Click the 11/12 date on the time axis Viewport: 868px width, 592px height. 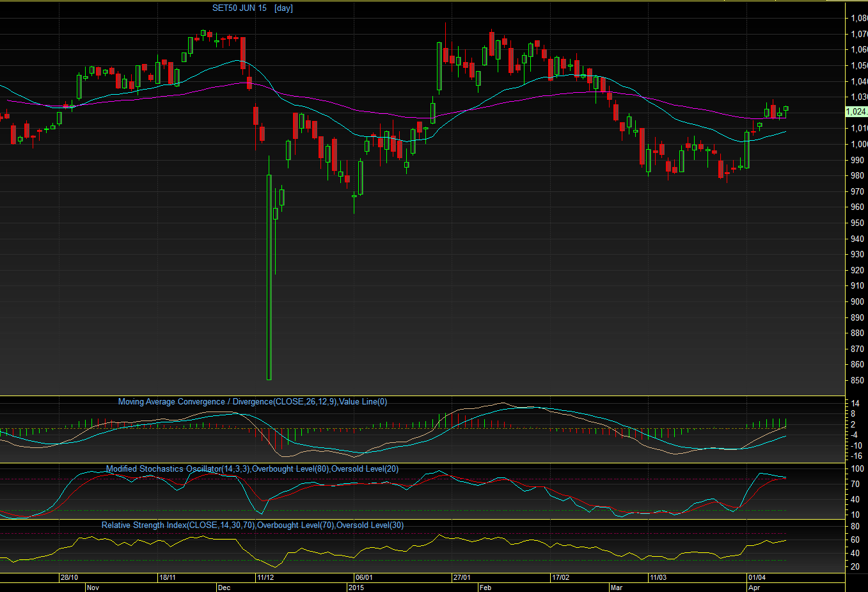[x=265, y=578]
